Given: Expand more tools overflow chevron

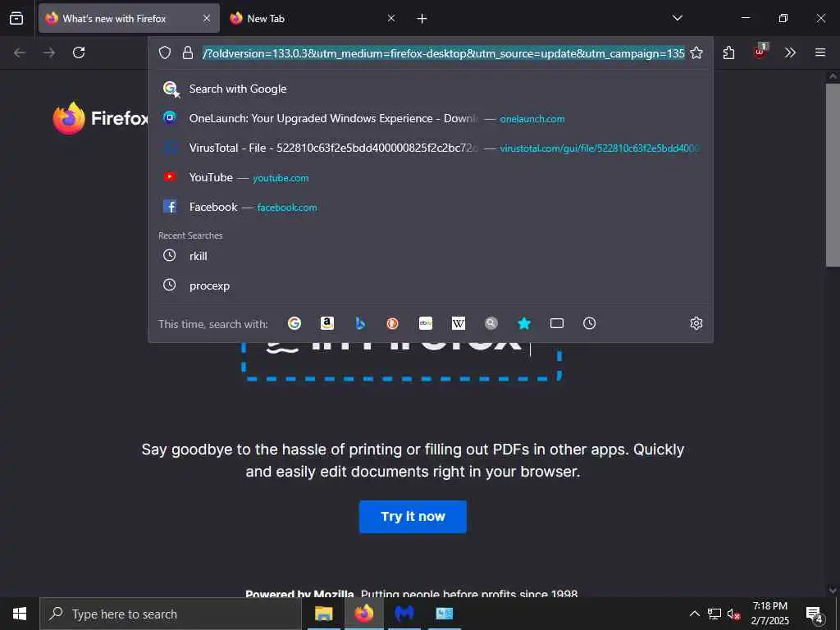Looking at the screenshot, I should 790,52.
